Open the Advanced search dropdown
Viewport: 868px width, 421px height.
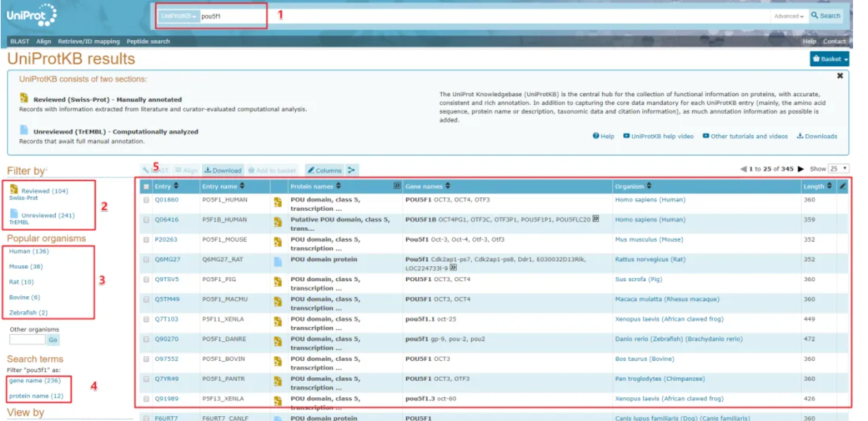pyautogui.click(x=789, y=16)
